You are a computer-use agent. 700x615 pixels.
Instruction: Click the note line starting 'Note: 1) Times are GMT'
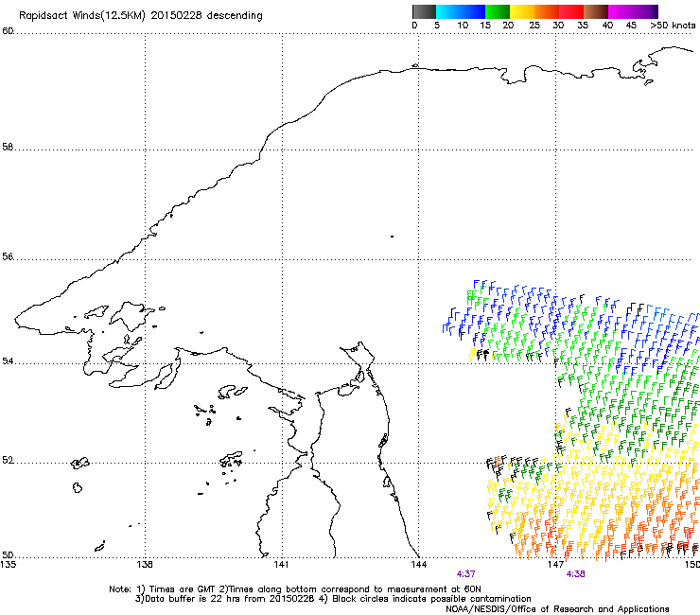(x=295, y=589)
